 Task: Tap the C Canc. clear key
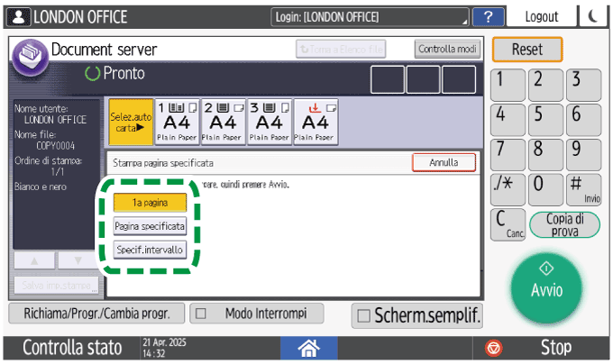[x=508, y=224]
